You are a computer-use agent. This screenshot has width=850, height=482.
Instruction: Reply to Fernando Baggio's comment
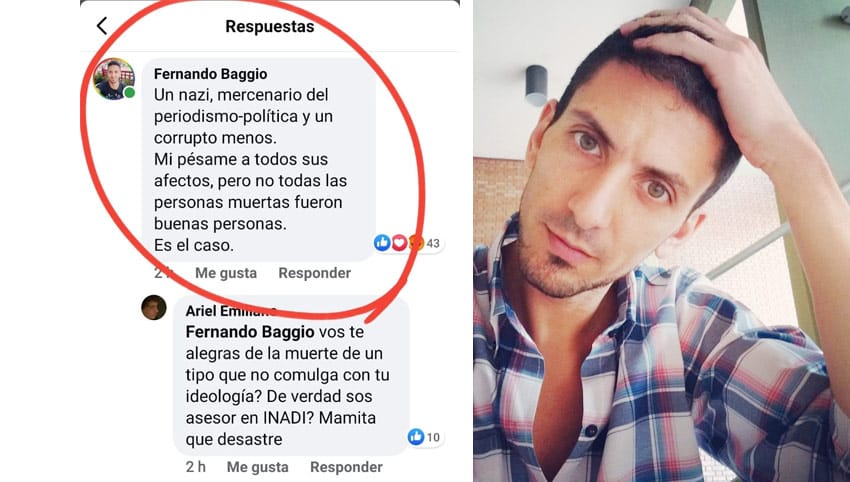(x=314, y=273)
